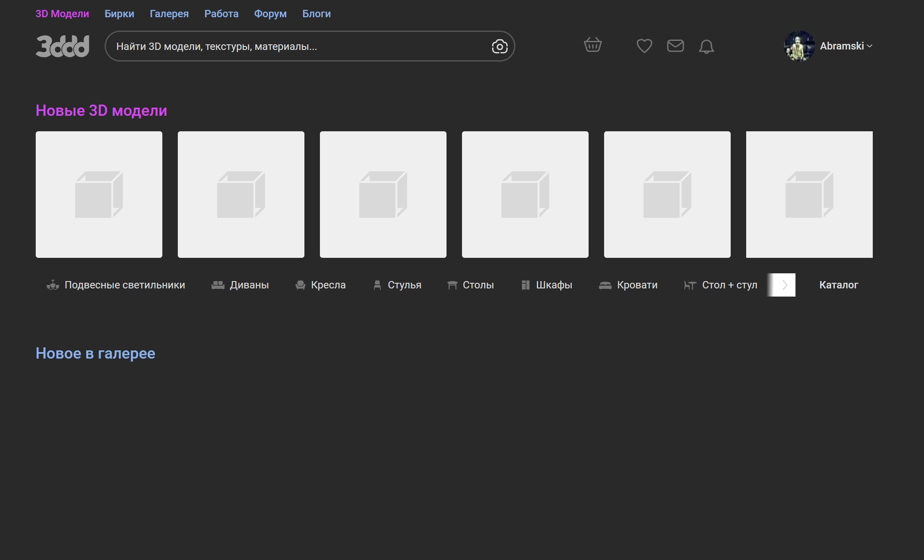Click the Abramski profile avatar
This screenshot has height=560, width=924.
click(799, 46)
